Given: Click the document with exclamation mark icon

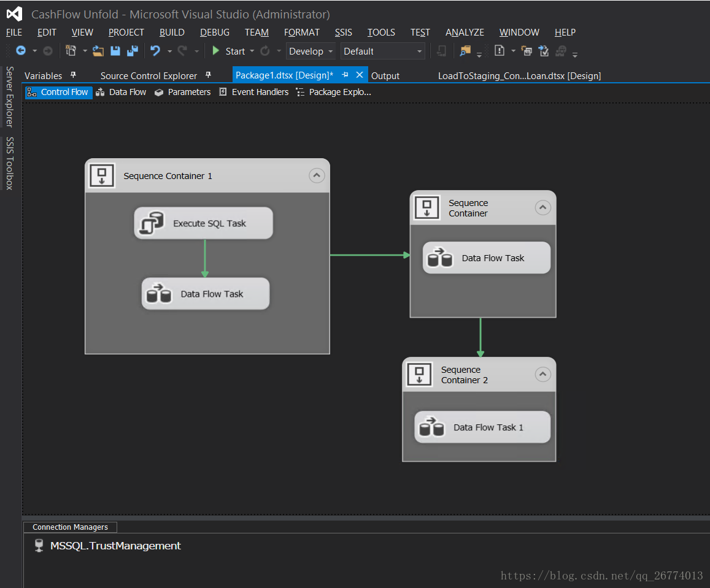Looking at the screenshot, I should 500,51.
